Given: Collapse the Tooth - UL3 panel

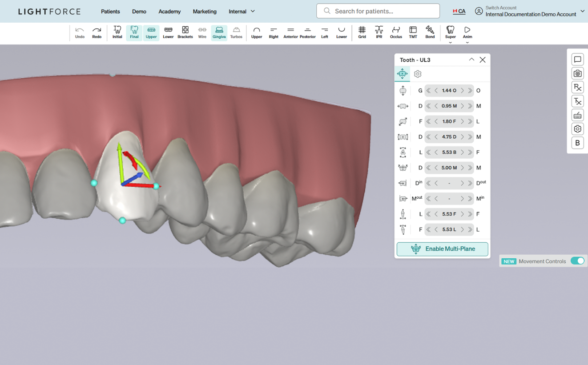Looking at the screenshot, I should pos(471,60).
